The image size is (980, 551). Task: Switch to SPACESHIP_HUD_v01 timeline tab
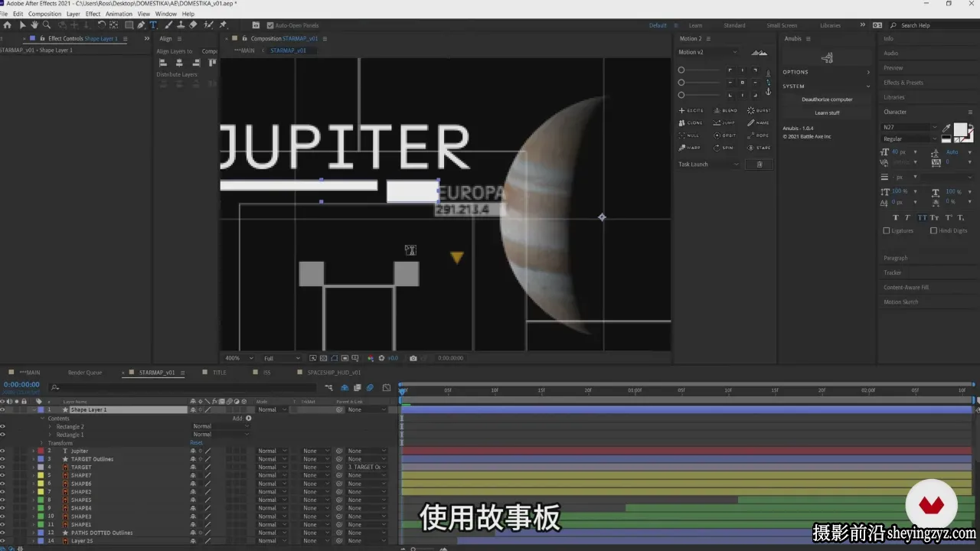tap(334, 373)
